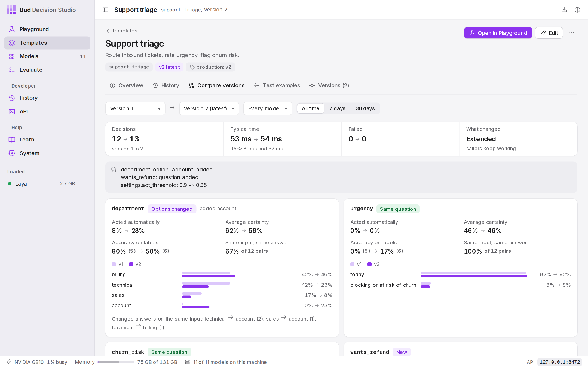588x368 pixels.
Task: Click the wants_refund New badge
Action: 402,352
